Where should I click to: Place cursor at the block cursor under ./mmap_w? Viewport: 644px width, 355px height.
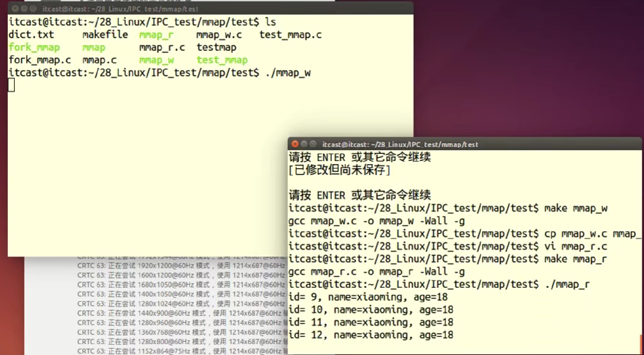(11, 85)
